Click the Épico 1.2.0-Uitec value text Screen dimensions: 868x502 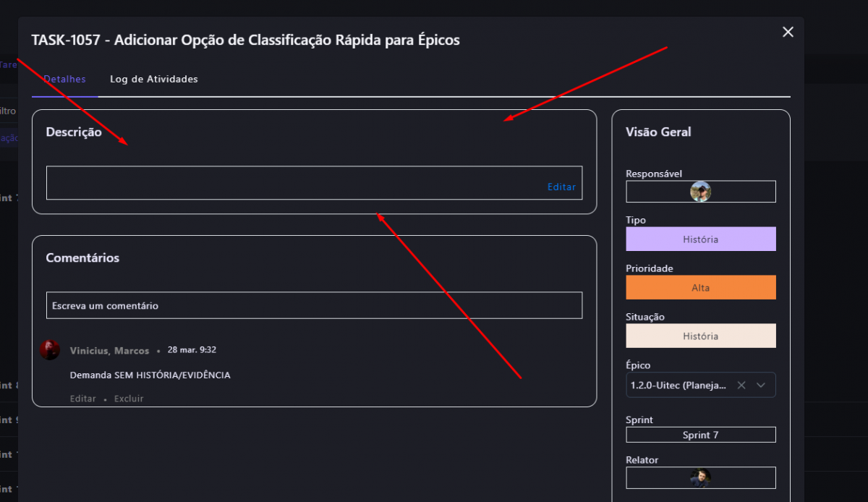(x=678, y=386)
